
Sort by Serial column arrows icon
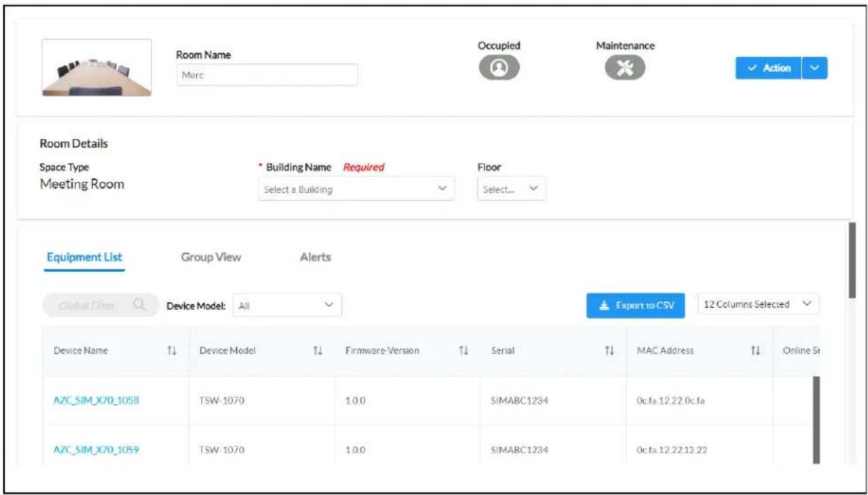[x=609, y=351]
